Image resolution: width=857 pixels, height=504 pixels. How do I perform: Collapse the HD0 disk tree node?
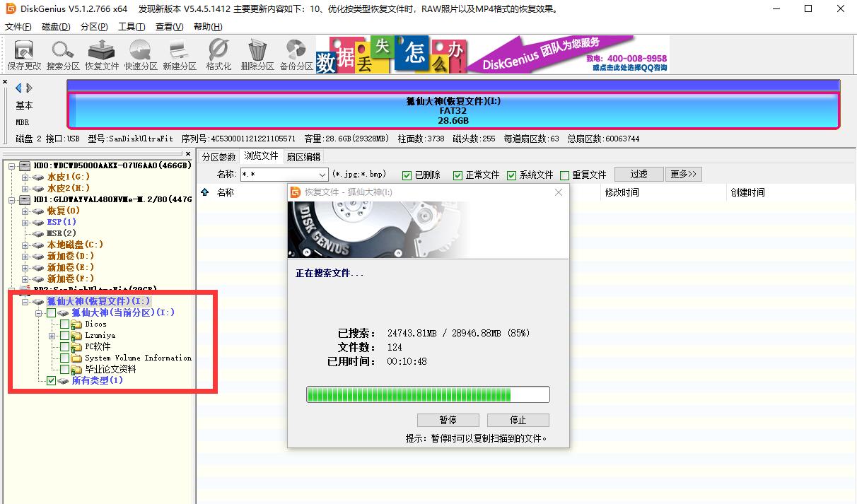tap(12, 165)
